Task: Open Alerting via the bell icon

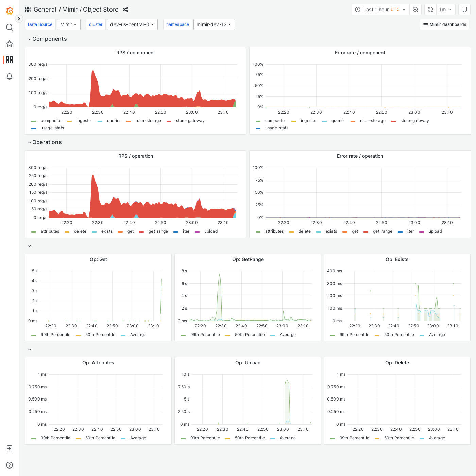Action: click(x=10, y=76)
